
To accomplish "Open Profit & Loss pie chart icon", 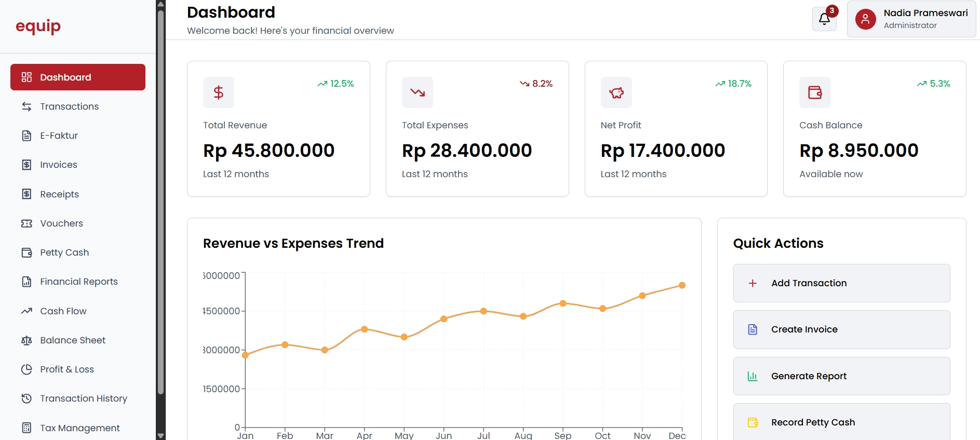I will 26,369.
